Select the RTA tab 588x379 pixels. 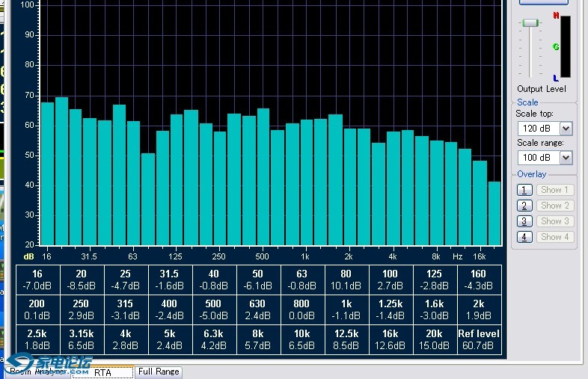pos(102,372)
